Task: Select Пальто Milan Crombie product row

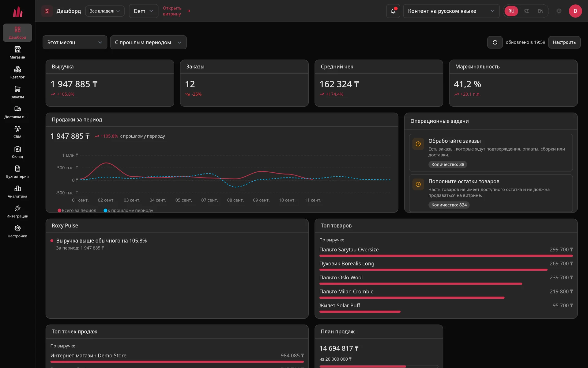Action: 446,293
